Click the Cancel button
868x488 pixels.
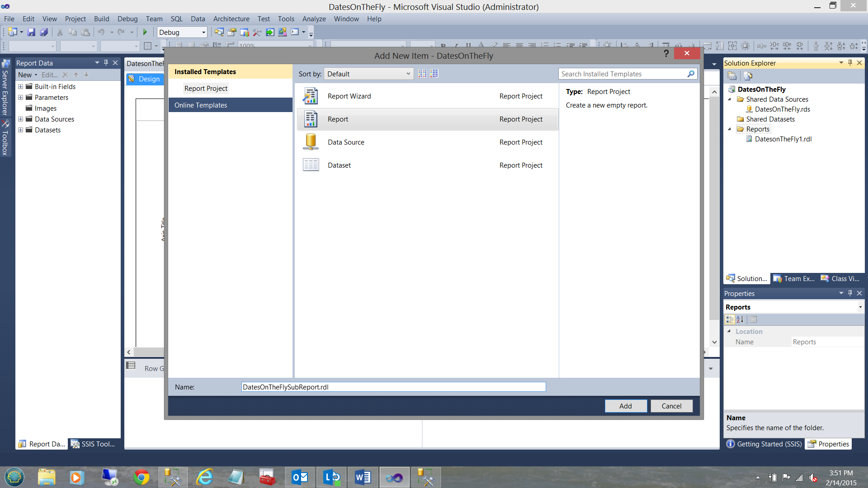click(x=671, y=406)
